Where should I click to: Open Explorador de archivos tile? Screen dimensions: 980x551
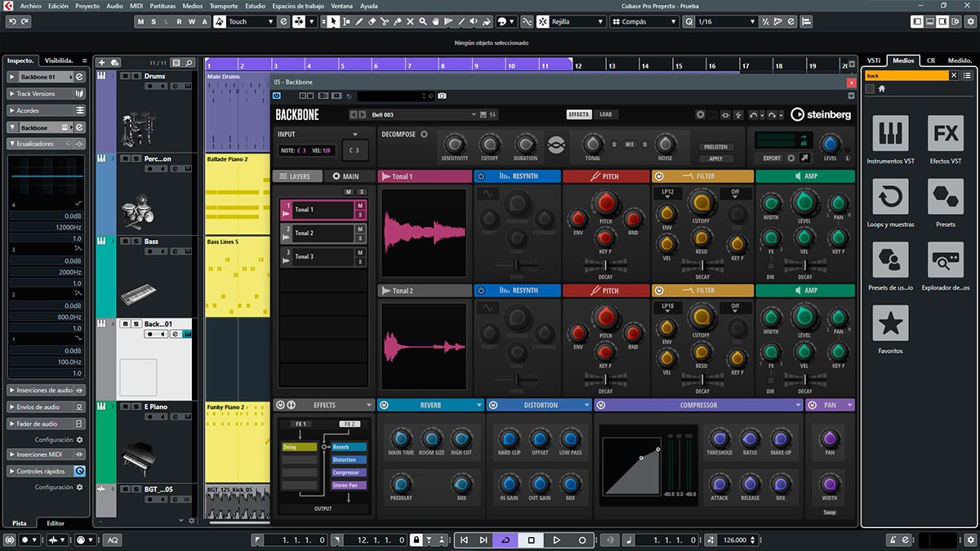pos(946,260)
